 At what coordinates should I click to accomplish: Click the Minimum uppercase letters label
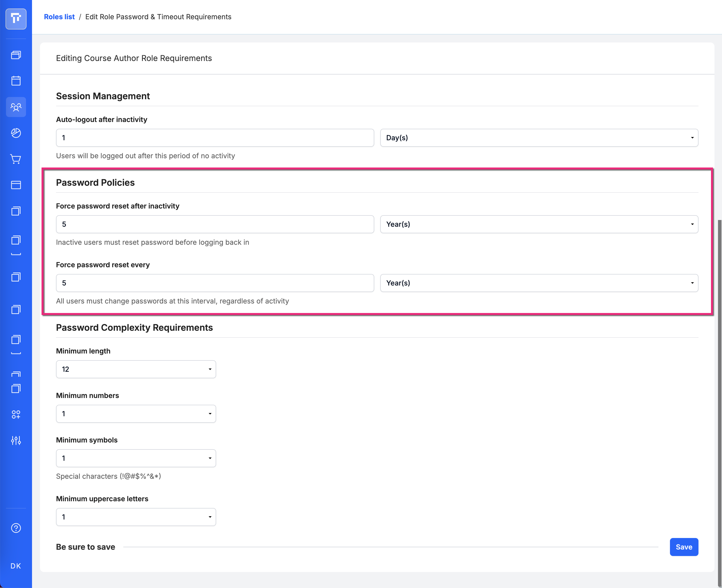coord(102,498)
